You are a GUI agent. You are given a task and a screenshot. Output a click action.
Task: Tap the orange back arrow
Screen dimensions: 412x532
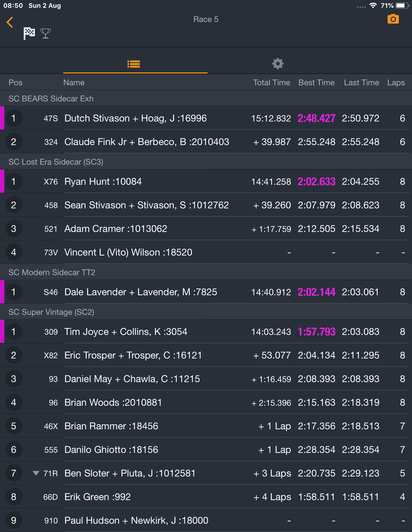(10, 22)
